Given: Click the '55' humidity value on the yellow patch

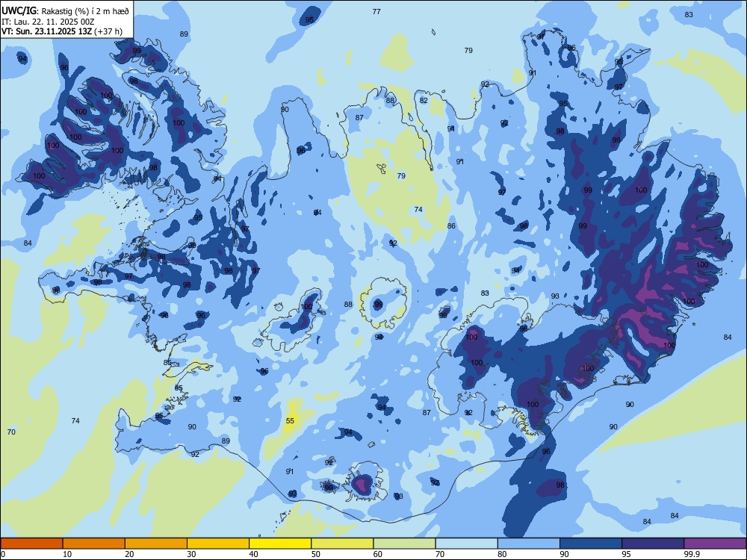Looking at the screenshot, I should 290,421.
